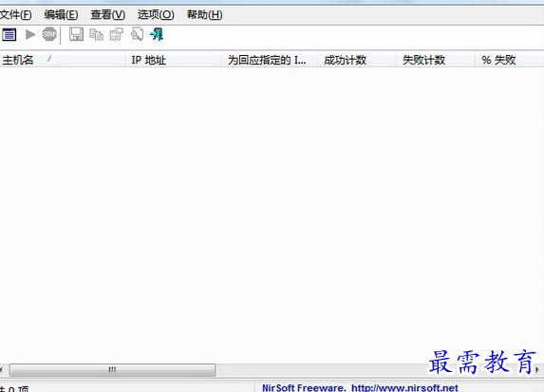Open the 文件(F) menu

tap(15, 15)
